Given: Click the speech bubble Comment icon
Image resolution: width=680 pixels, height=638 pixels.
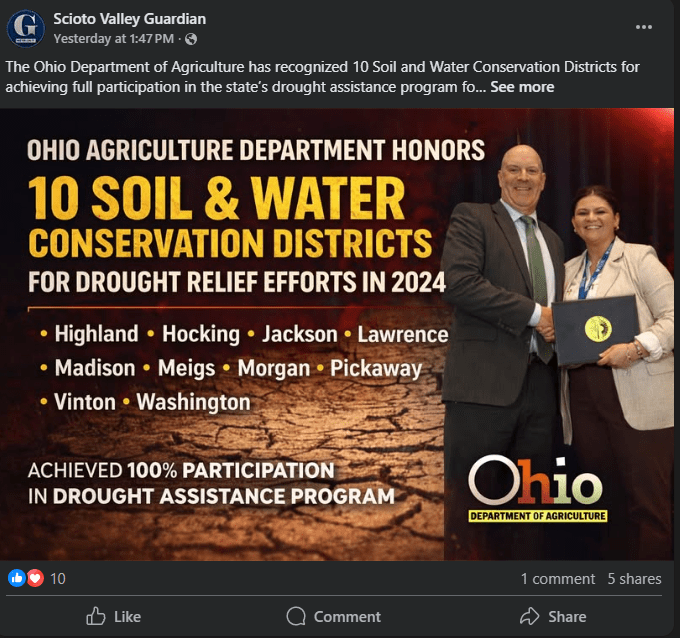Looking at the screenshot, I should (296, 616).
